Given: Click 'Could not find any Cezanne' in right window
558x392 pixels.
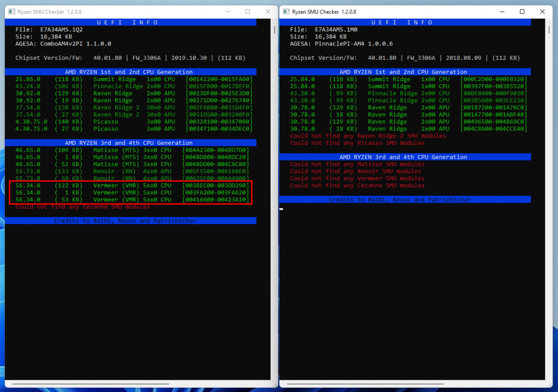Looking at the screenshot, I should [357, 185].
